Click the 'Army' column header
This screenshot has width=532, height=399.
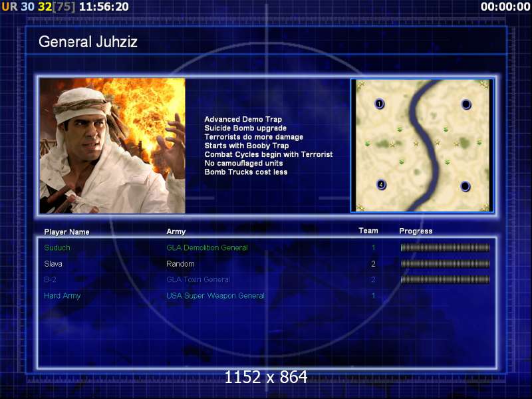pyautogui.click(x=176, y=231)
